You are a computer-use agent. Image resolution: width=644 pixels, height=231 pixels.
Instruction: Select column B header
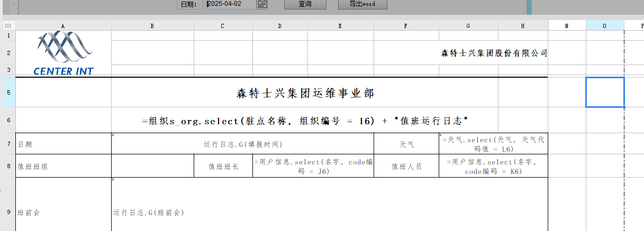point(152,25)
